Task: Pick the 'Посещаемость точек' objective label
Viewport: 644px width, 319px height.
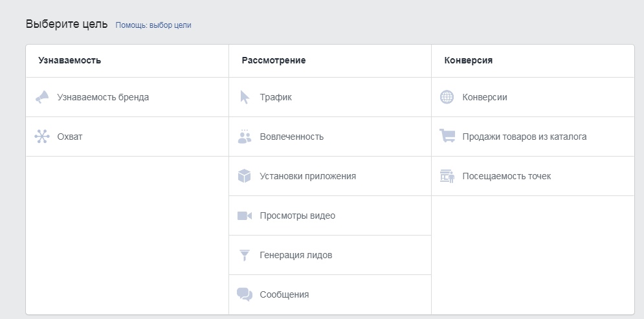Action: [x=506, y=176]
